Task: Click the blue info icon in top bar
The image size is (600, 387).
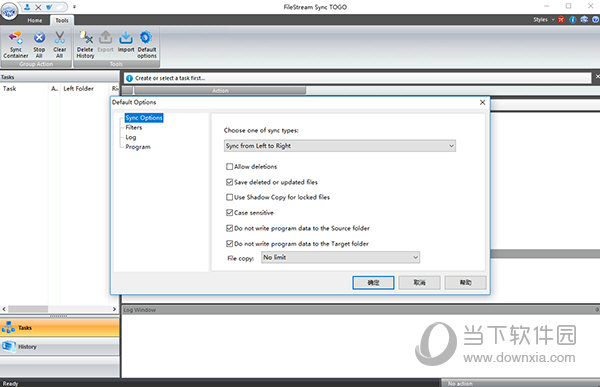Action: (x=573, y=20)
